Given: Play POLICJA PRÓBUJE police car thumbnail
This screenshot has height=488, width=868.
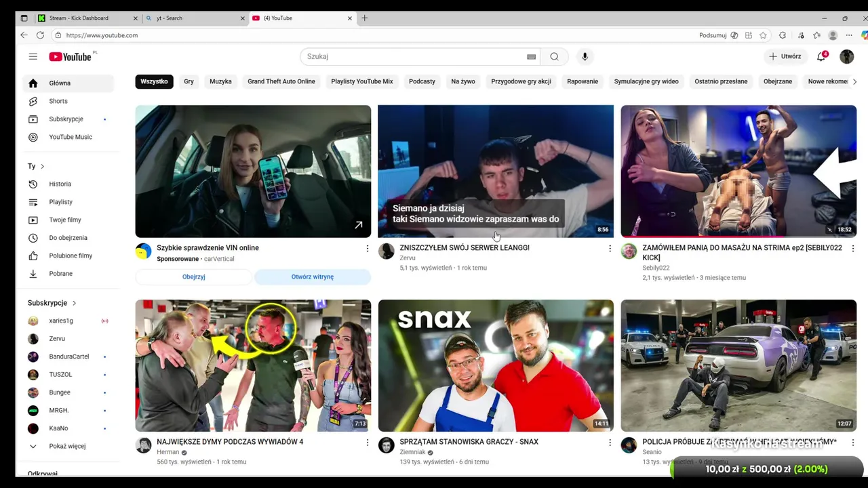Looking at the screenshot, I should tap(738, 365).
